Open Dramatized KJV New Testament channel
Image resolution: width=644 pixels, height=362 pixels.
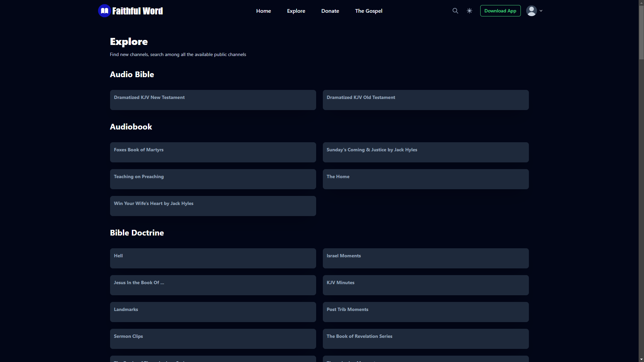pyautogui.click(x=213, y=100)
